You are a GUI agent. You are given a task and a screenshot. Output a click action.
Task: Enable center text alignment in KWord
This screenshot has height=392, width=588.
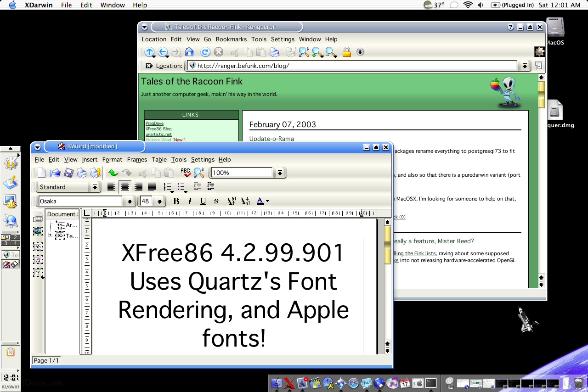tap(125, 186)
